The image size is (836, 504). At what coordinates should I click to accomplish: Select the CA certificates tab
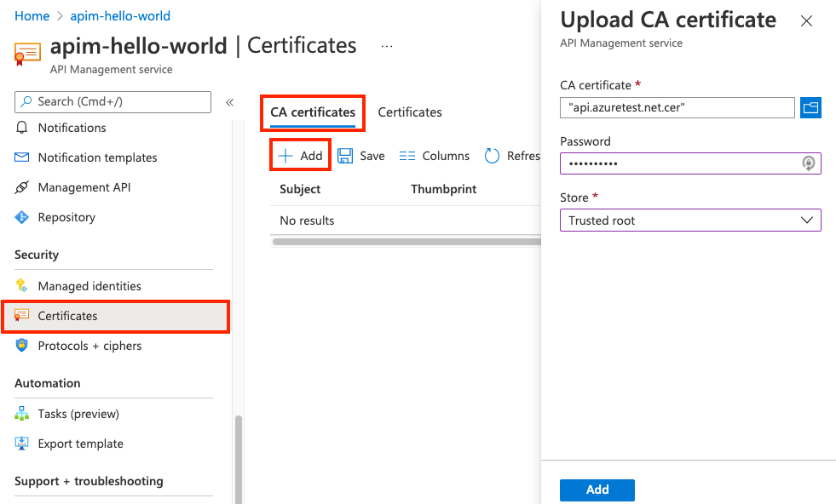click(313, 112)
